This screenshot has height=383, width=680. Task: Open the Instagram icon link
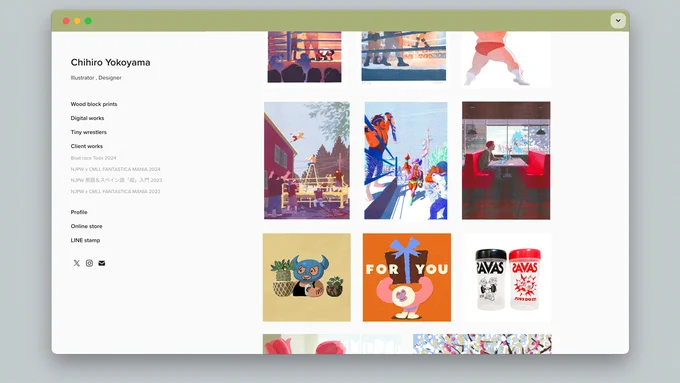coord(89,263)
